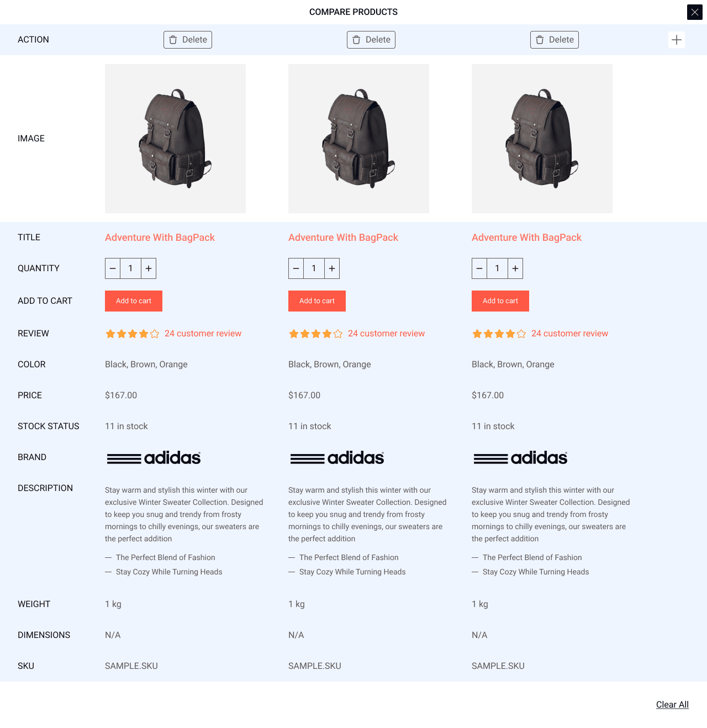707x728 pixels.
Task: Increase quantity of the first product
Action: pyautogui.click(x=149, y=268)
